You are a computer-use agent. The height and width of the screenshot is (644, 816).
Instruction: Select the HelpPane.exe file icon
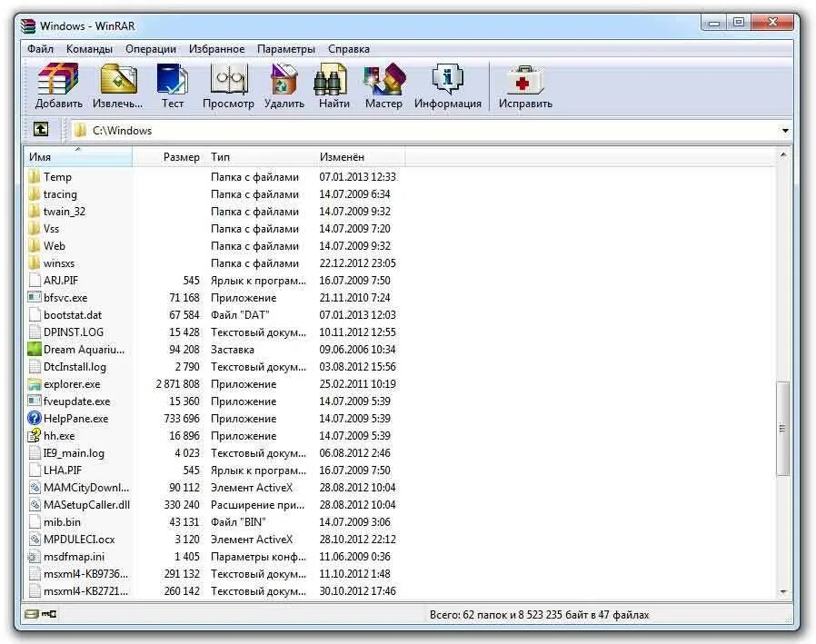35,418
